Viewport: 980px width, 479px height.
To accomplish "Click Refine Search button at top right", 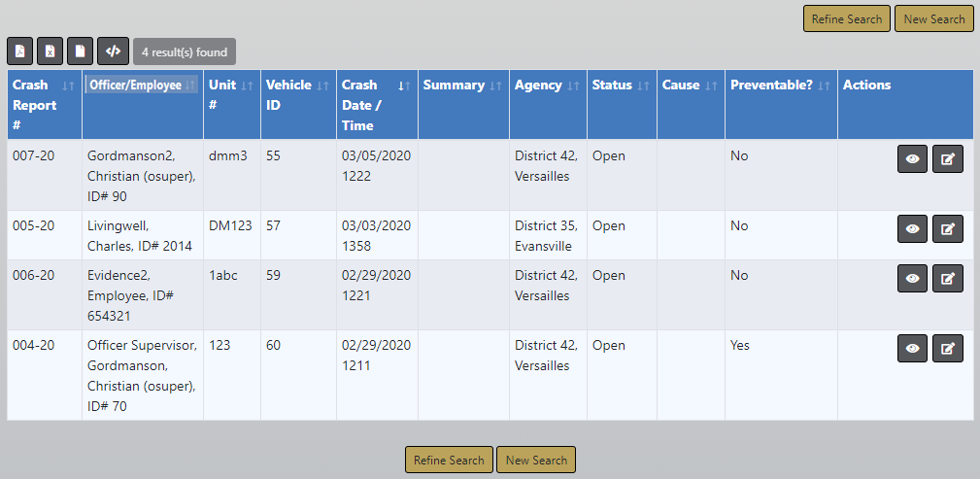I will tap(846, 19).
